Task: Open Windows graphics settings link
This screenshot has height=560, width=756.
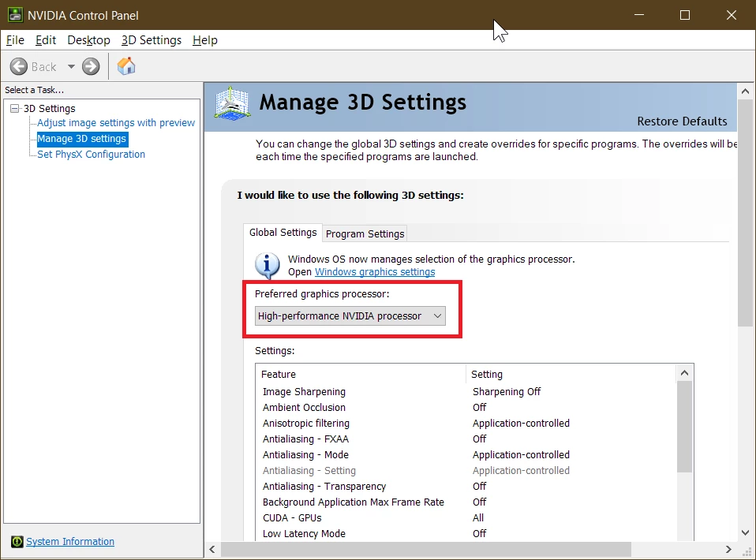Action: pyautogui.click(x=375, y=272)
